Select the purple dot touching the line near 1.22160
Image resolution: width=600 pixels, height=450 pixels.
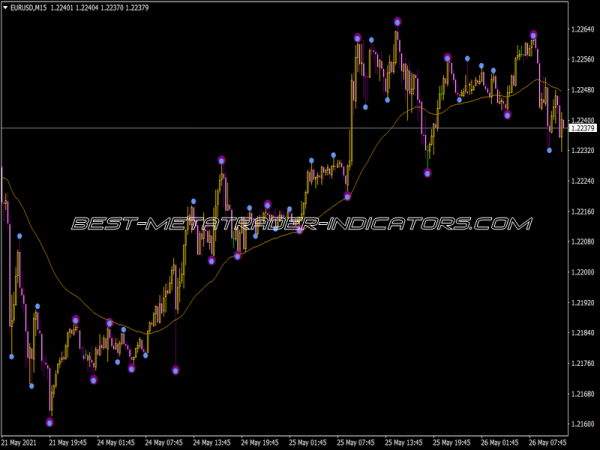pyautogui.click(x=347, y=196)
